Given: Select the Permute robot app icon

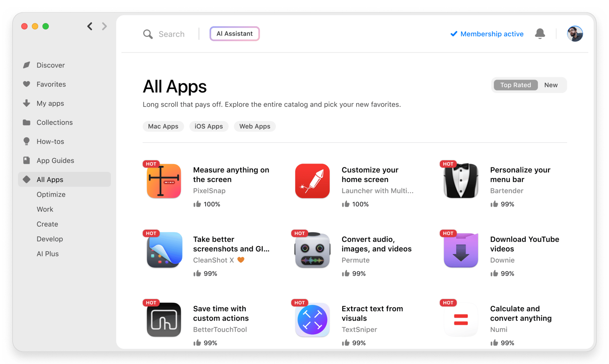Looking at the screenshot, I should (x=312, y=250).
